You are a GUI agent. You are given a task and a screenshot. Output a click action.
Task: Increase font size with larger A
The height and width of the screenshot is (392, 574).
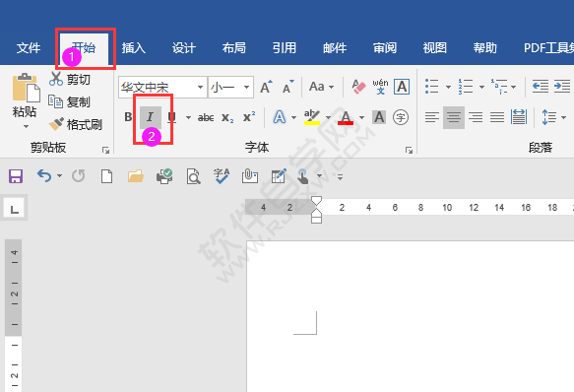[266, 87]
